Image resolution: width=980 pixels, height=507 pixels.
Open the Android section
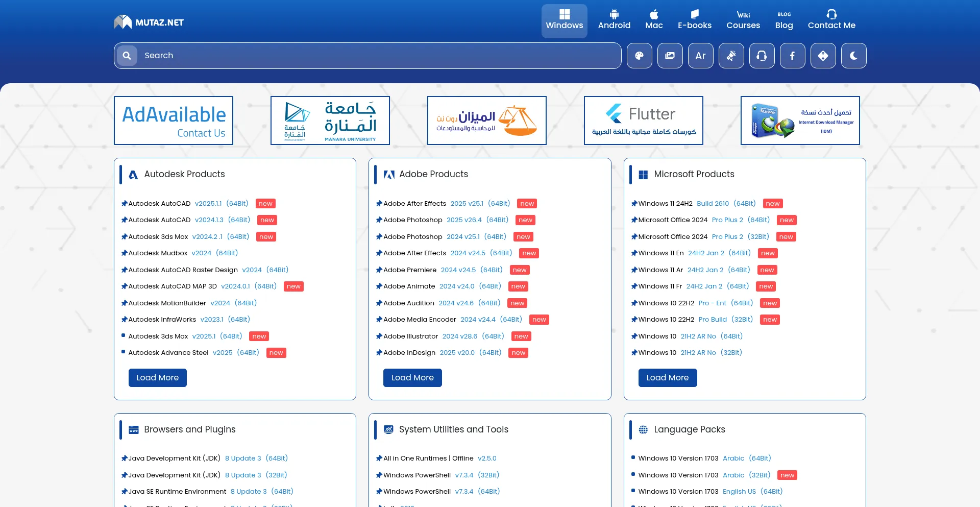tap(614, 21)
